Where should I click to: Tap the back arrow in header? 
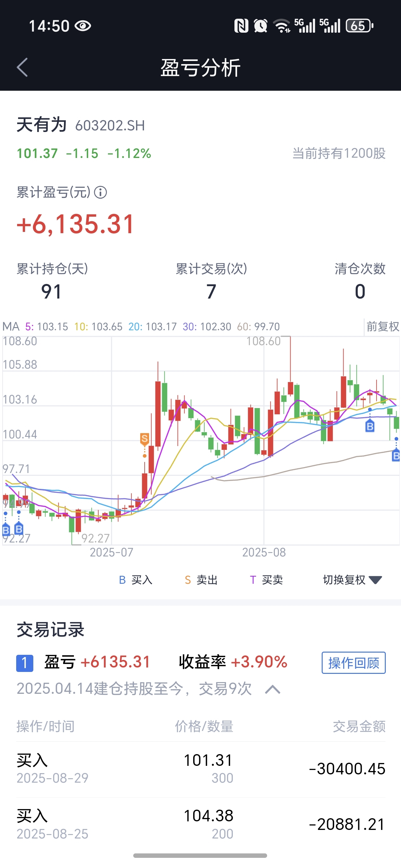coord(22,67)
